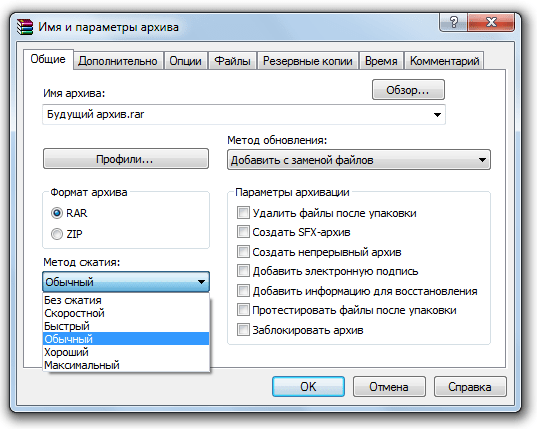
Task: Click the question mark help icon
Action: (453, 23)
